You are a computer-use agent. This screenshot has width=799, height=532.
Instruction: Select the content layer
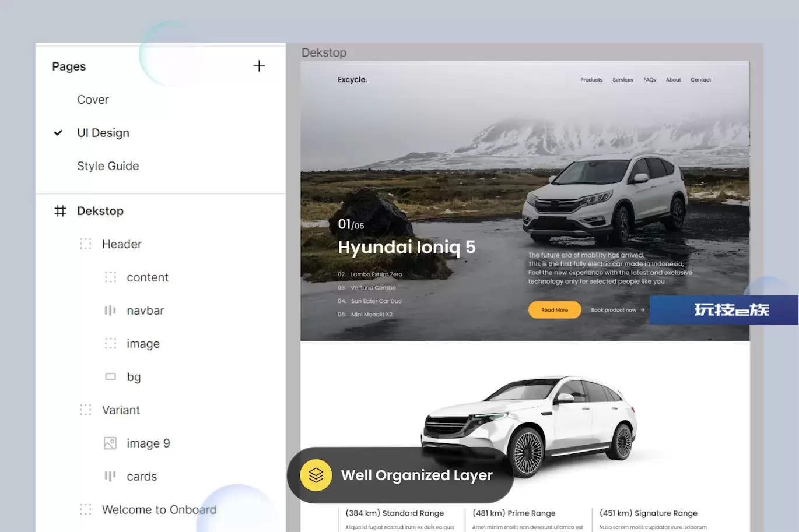click(148, 277)
